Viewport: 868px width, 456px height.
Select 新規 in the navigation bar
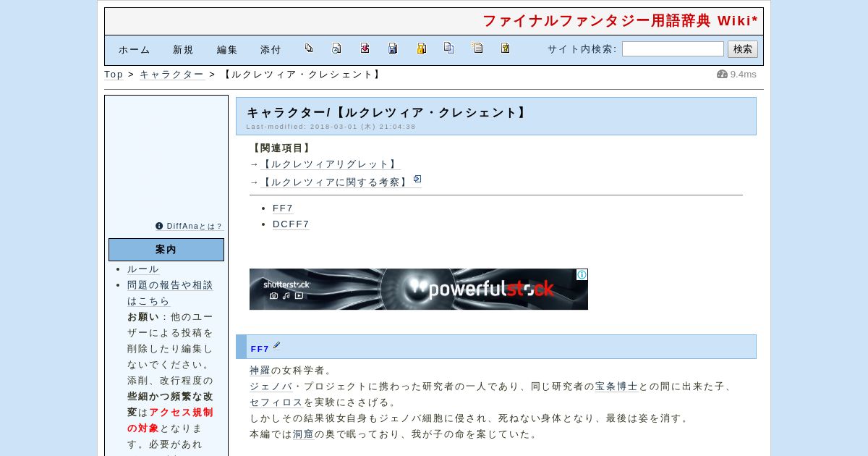pos(183,50)
